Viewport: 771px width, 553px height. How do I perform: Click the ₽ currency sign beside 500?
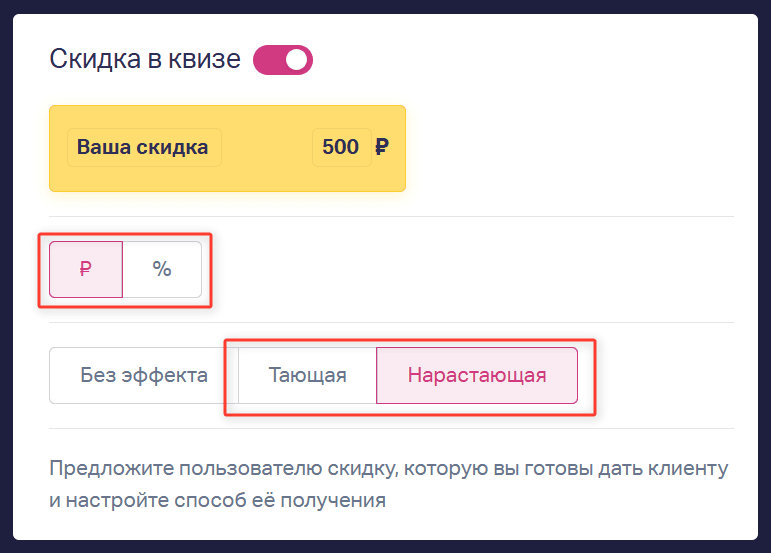pos(382,147)
